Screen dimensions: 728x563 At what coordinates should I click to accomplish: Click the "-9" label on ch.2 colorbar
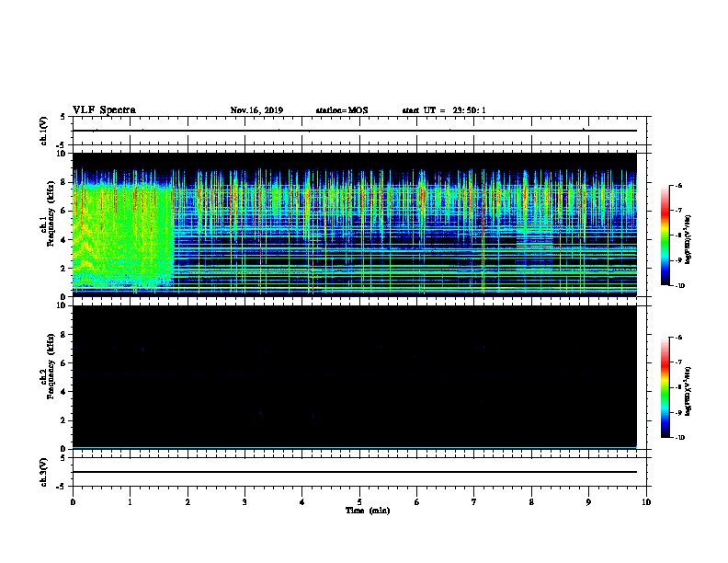pos(678,412)
